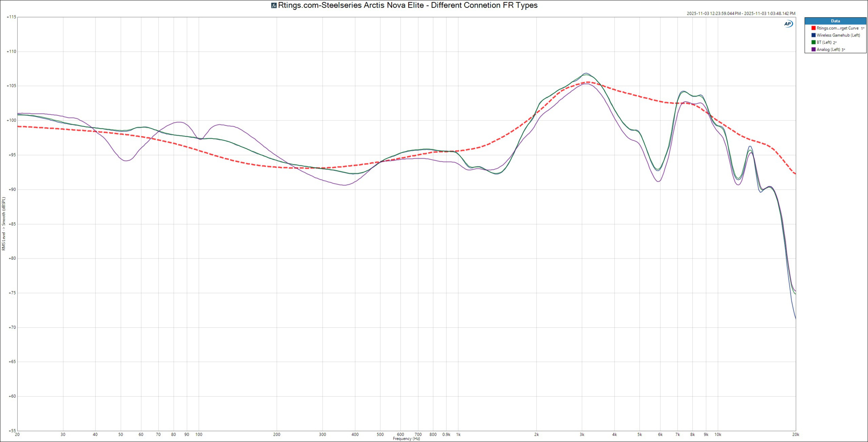Viewport: 868px width, 442px height.
Task: Click the 20k frequency axis tick
Action: click(x=796, y=435)
